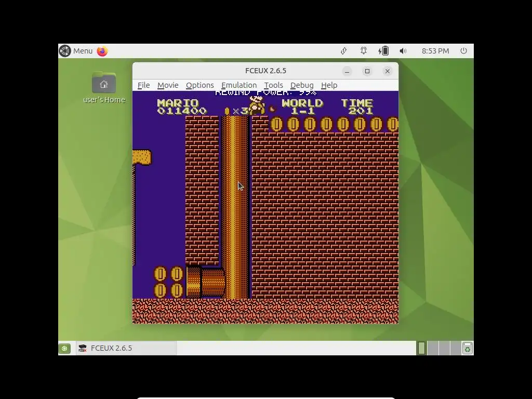Open the power session icon
The height and width of the screenshot is (399, 532).
click(463, 51)
